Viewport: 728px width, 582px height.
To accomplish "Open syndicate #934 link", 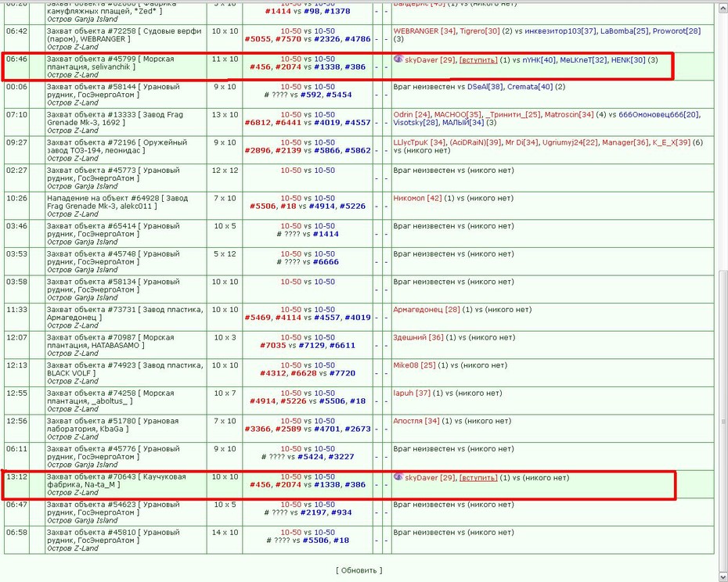I will tap(341, 512).
